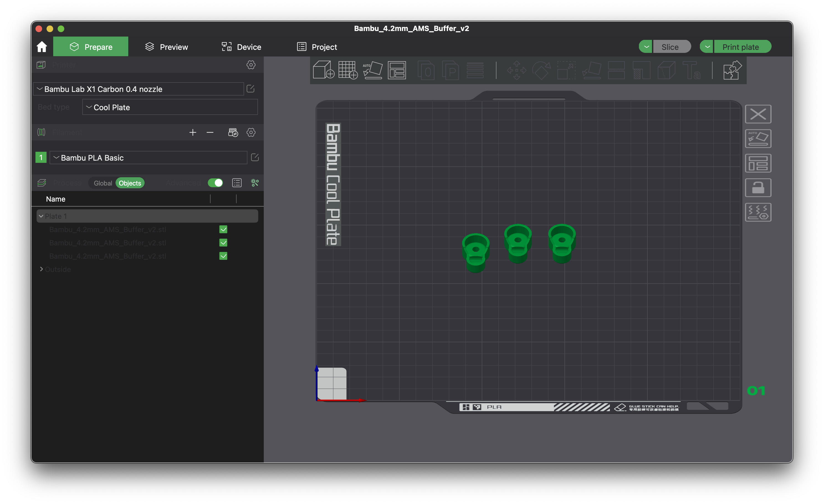824x504 pixels.
Task: Open the compare presets icon
Action: (255, 183)
